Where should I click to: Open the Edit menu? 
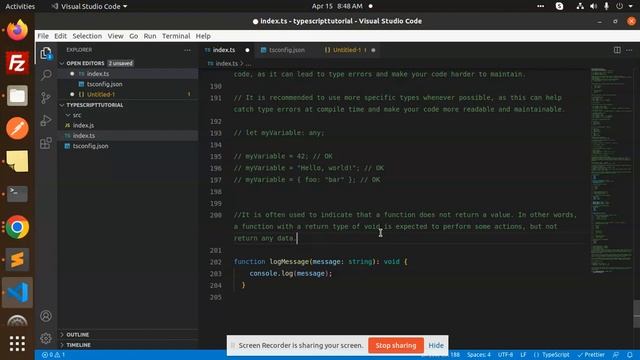point(60,36)
